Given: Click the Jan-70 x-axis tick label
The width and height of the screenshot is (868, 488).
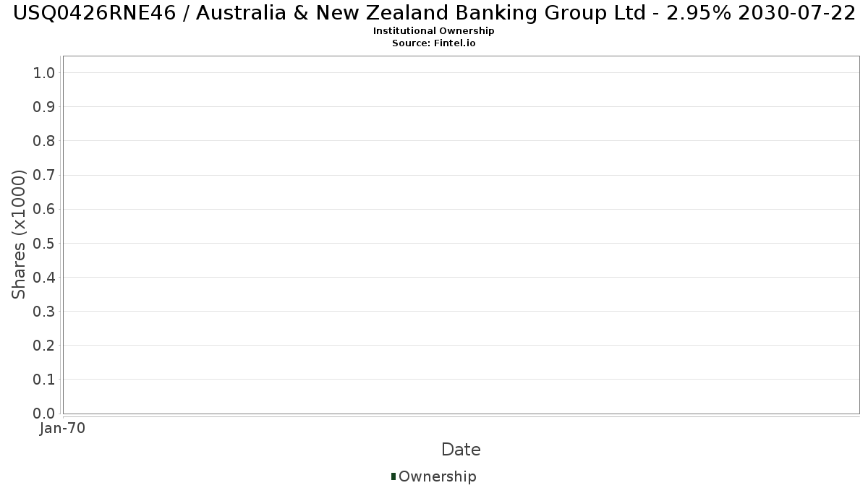Looking at the screenshot, I should (63, 428).
